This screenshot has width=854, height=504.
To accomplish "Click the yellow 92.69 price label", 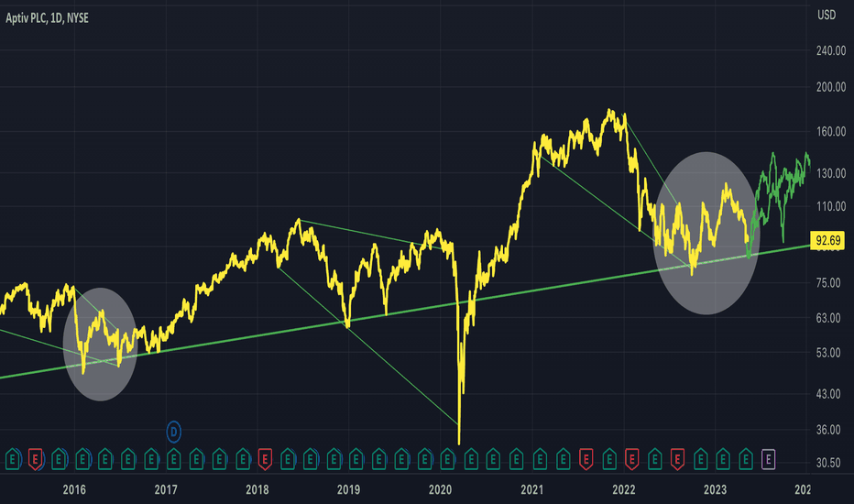I will [x=827, y=240].
